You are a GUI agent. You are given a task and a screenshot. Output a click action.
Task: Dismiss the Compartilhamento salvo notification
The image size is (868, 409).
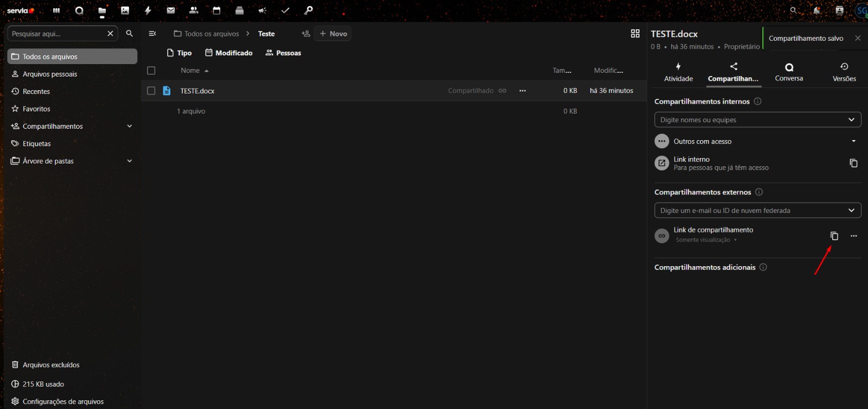[858, 38]
